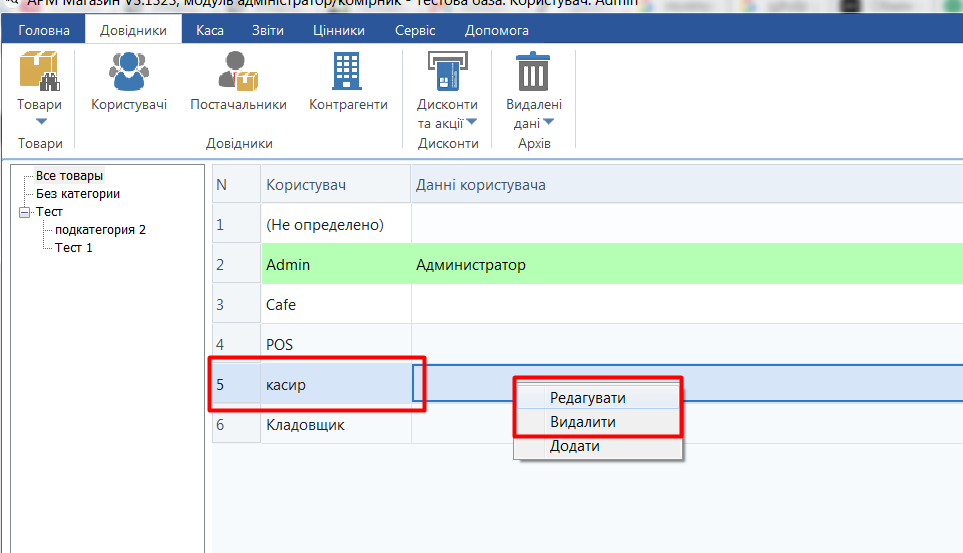The height and width of the screenshot is (553, 963).
Task: Select подкатегория 2 in category tree
Action: [100, 230]
